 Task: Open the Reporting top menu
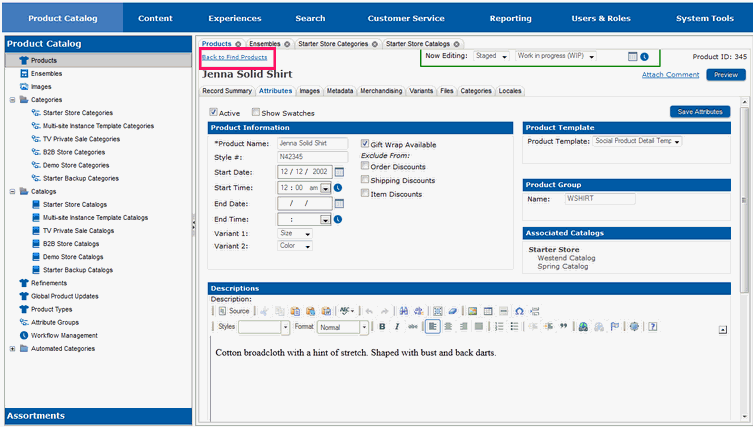point(510,18)
